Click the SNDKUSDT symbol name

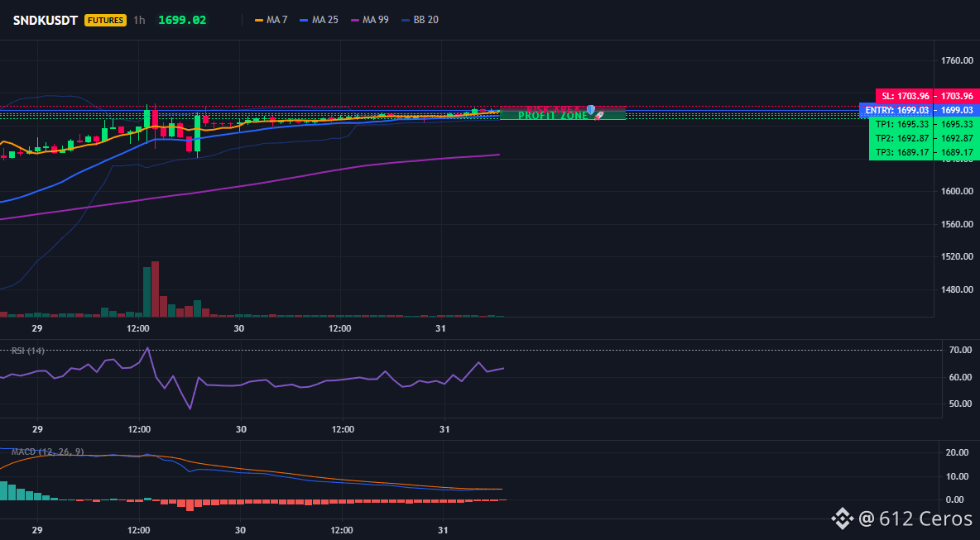click(46, 20)
